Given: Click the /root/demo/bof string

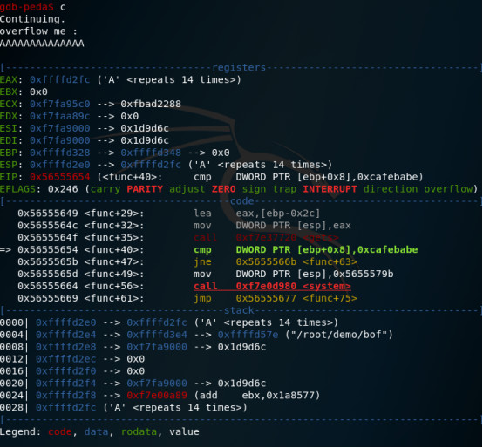Looking at the screenshot, I should tap(339, 335).
